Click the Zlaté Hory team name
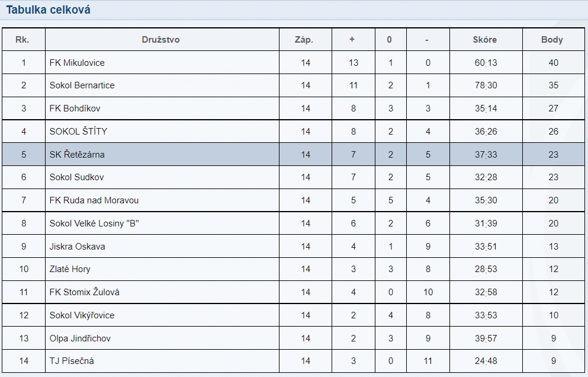This screenshot has height=377, width=588. click(x=70, y=269)
